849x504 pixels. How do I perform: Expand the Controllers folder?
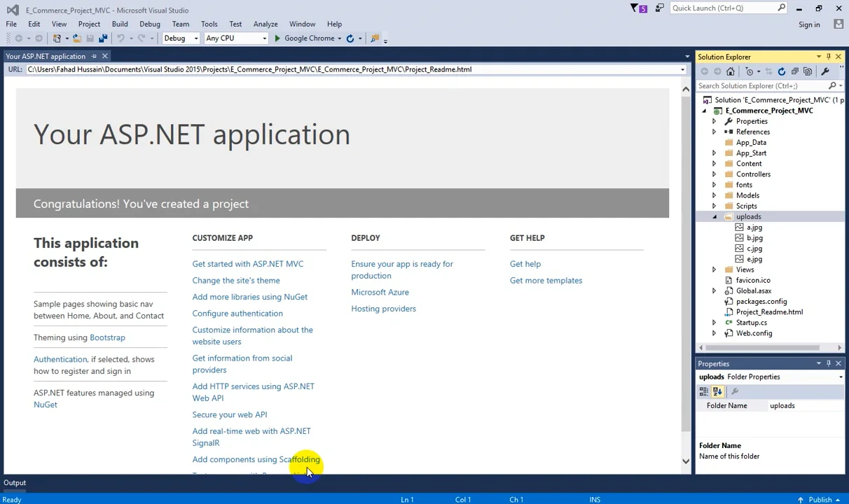(x=714, y=174)
